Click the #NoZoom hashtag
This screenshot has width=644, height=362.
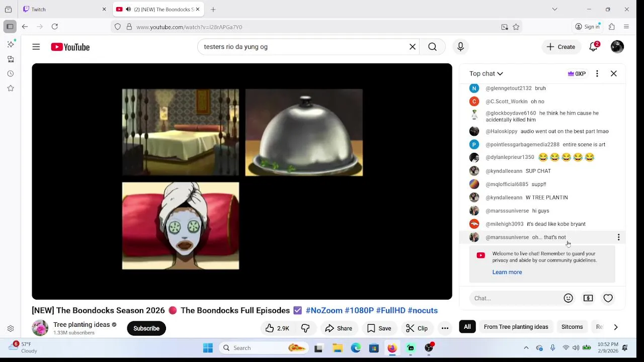pos(324,310)
